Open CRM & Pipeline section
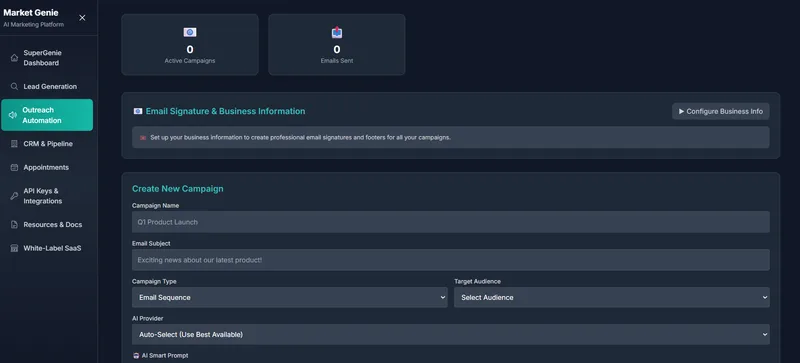Screen dimensions: 800x363 pos(47,144)
